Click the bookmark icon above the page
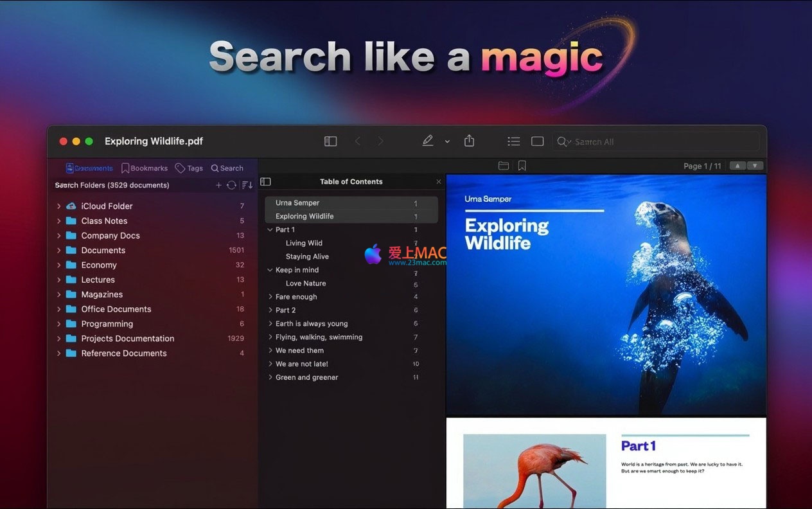Screen dimensions: 812x509 coord(522,166)
